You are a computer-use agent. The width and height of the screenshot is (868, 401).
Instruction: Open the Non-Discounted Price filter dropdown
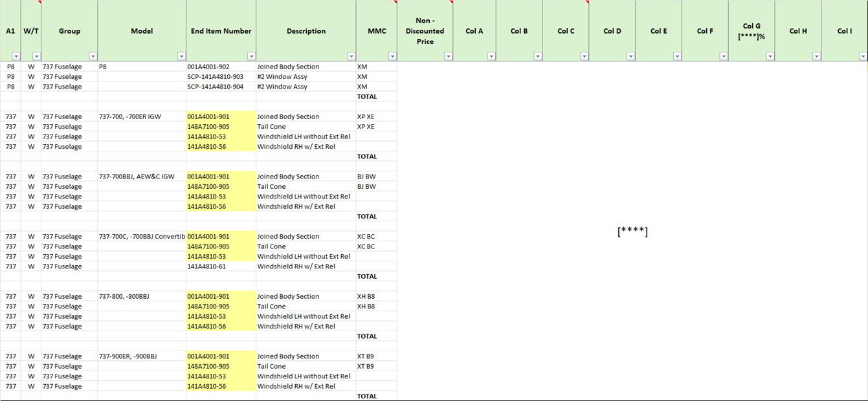[x=449, y=56]
